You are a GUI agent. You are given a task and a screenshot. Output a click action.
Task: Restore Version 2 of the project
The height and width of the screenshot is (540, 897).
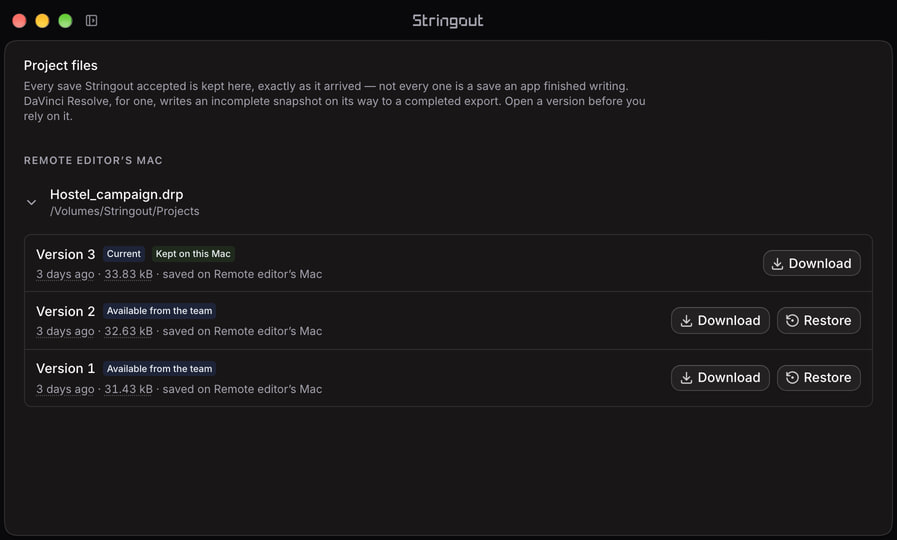coord(818,320)
